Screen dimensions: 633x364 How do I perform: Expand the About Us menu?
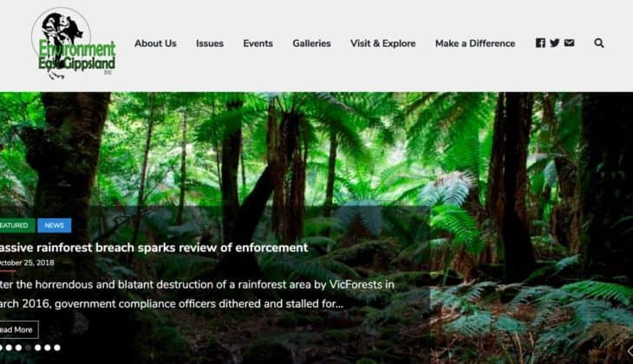point(155,43)
